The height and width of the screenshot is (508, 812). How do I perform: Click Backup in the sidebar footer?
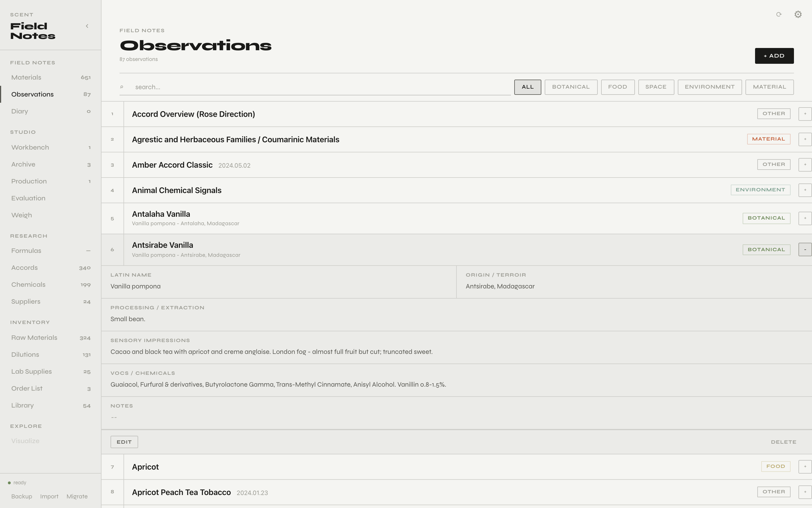pos(22,496)
